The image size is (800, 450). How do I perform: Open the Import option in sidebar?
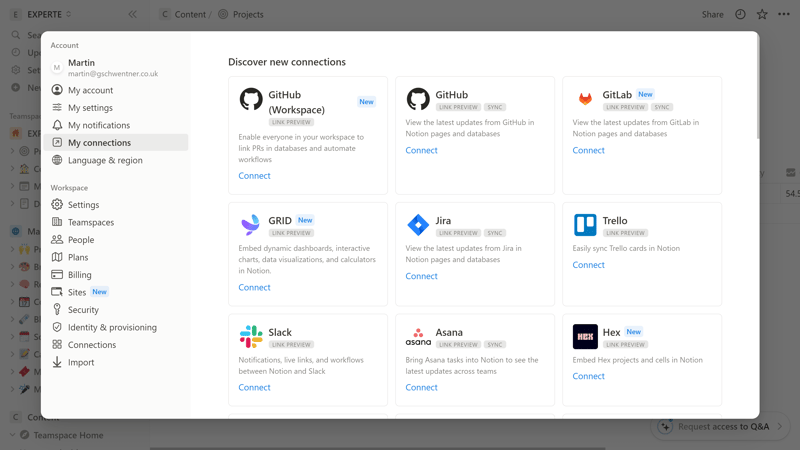pyautogui.click(x=80, y=362)
